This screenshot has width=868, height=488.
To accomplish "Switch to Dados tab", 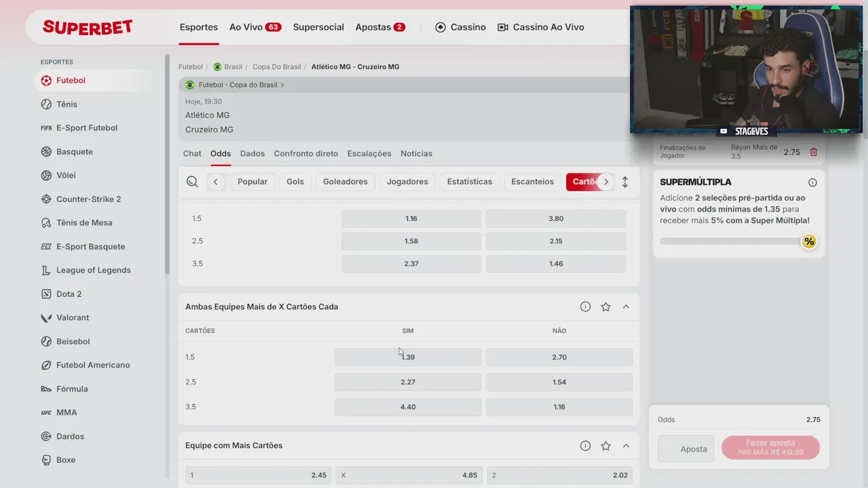I will [252, 154].
